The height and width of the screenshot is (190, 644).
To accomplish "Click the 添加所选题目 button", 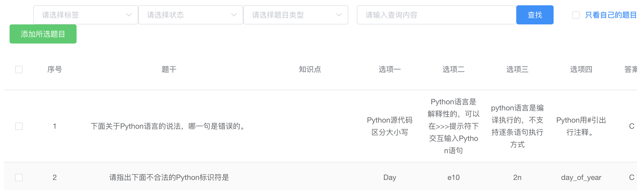I will (x=43, y=34).
